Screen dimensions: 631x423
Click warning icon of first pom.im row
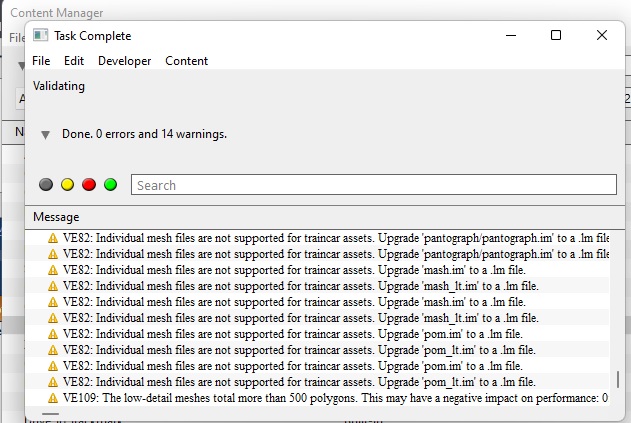53,334
